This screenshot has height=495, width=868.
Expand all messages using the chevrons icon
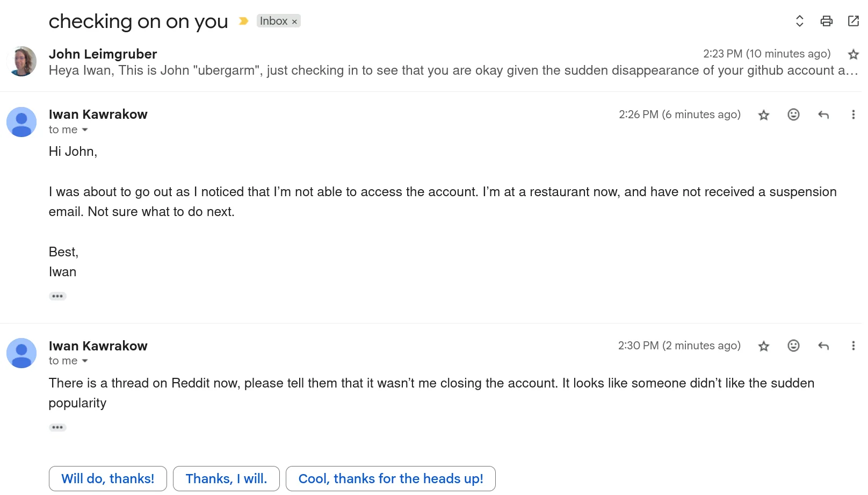(799, 21)
